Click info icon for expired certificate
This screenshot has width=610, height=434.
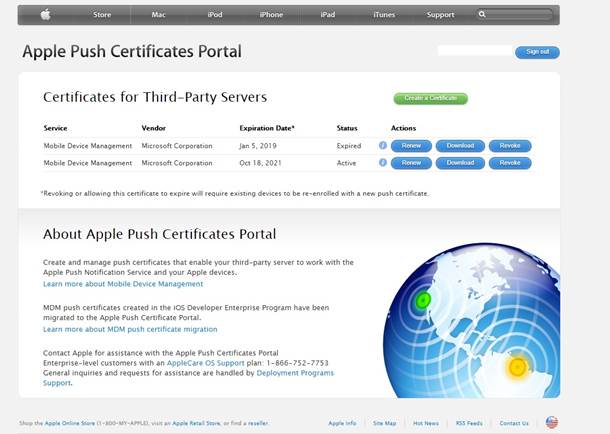pyautogui.click(x=383, y=146)
